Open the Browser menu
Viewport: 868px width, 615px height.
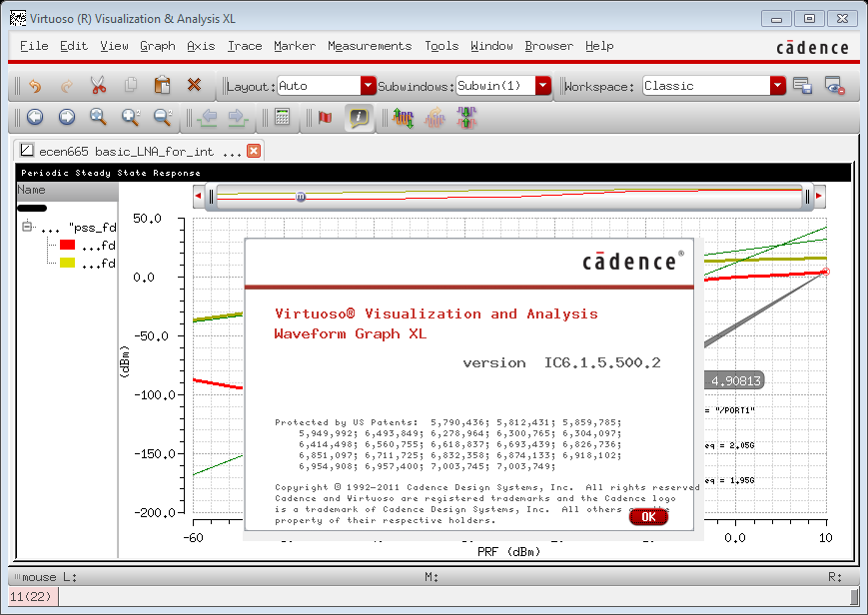point(549,46)
